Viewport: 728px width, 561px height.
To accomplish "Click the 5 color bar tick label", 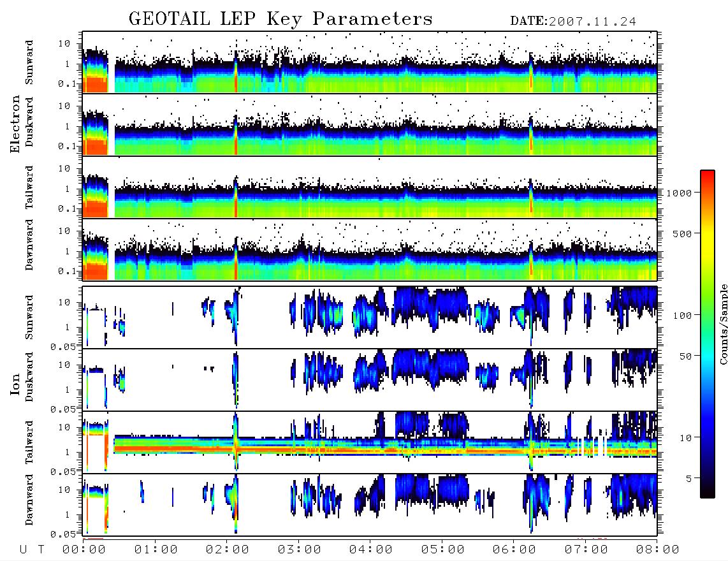I will 689,479.
